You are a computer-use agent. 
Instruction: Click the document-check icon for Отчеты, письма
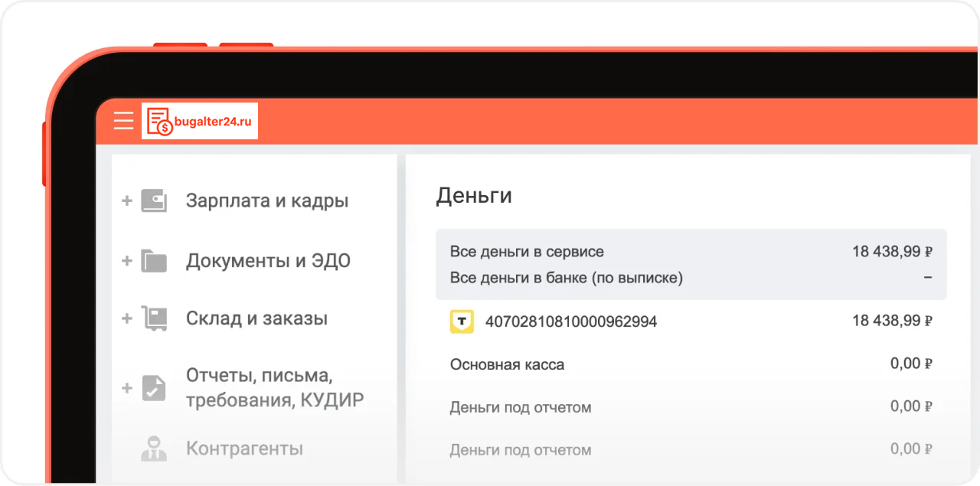(154, 388)
